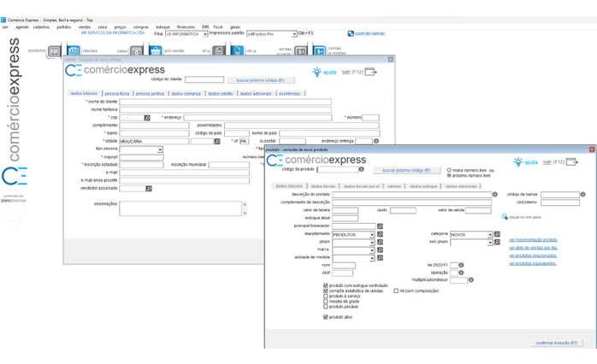
Task: Check the kit (com composição) checkbox
Action: 396,291
